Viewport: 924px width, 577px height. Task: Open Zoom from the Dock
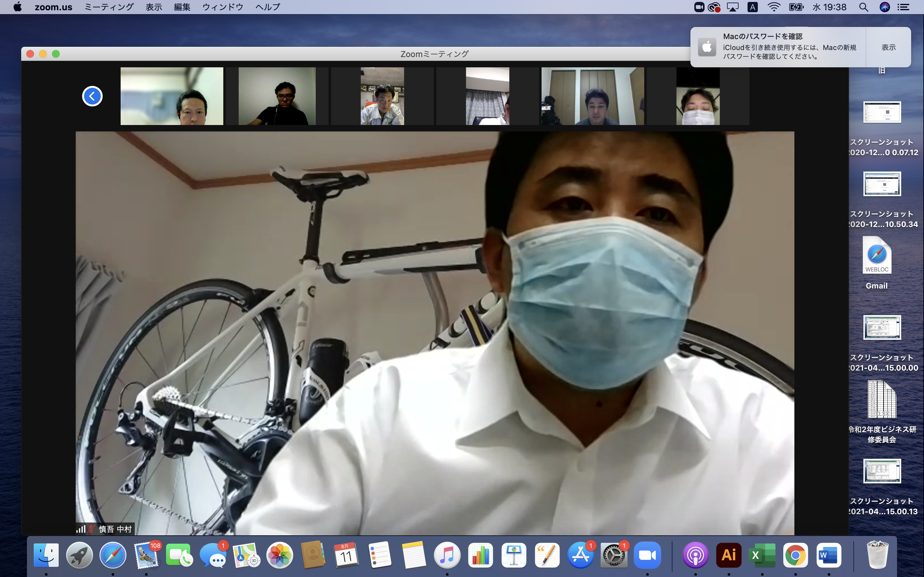pos(647,555)
